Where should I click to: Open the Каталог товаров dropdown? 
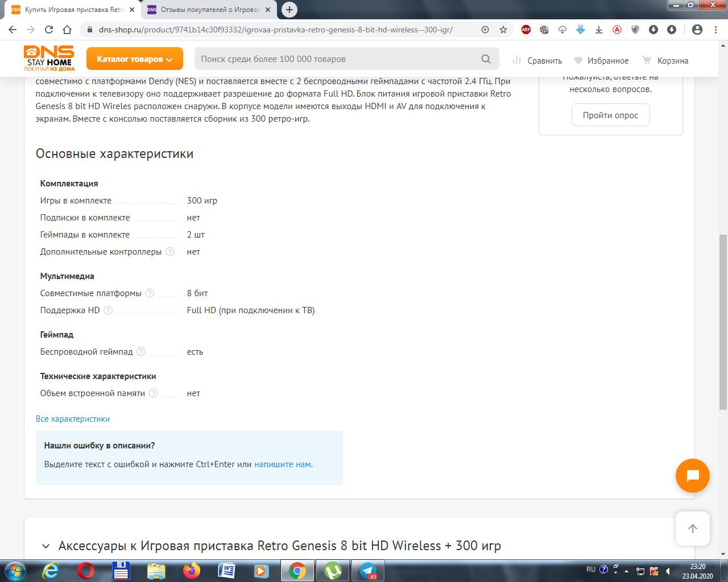tap(135, 59)
